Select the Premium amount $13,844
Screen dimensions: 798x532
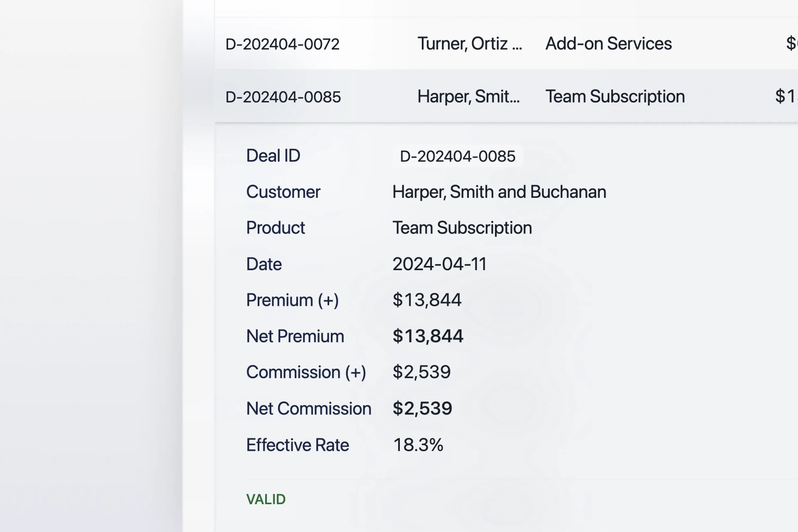(x=427, y=299)
